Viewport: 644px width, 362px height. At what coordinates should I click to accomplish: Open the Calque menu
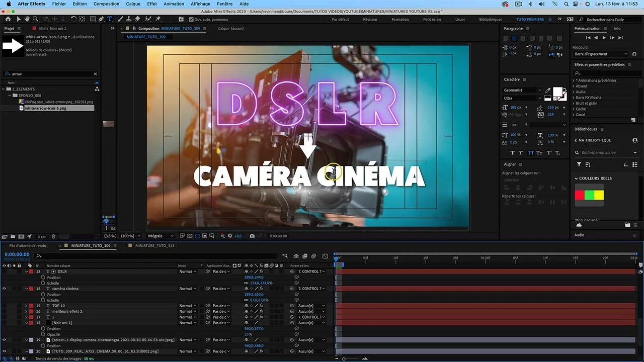(x=133, y=4)
